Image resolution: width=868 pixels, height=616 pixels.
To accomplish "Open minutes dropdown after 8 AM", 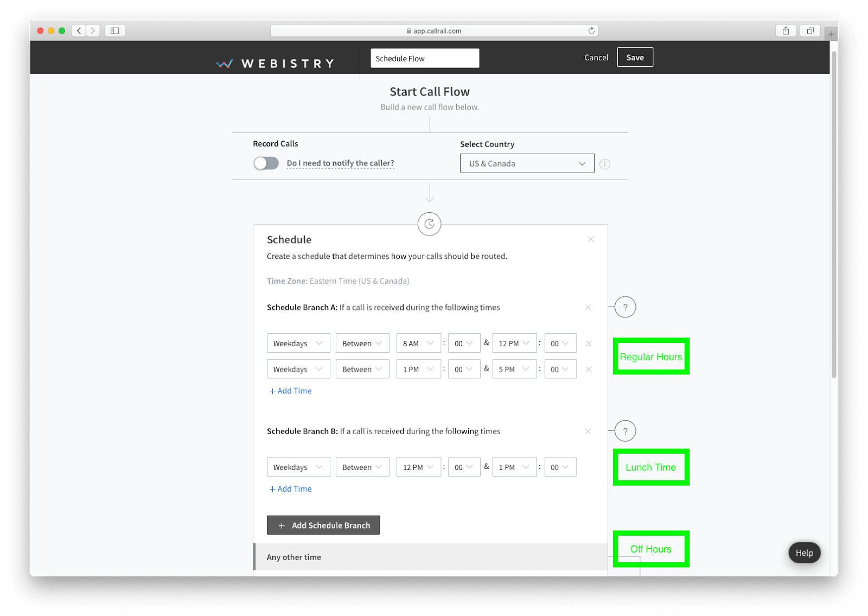I will coord(464,344).
